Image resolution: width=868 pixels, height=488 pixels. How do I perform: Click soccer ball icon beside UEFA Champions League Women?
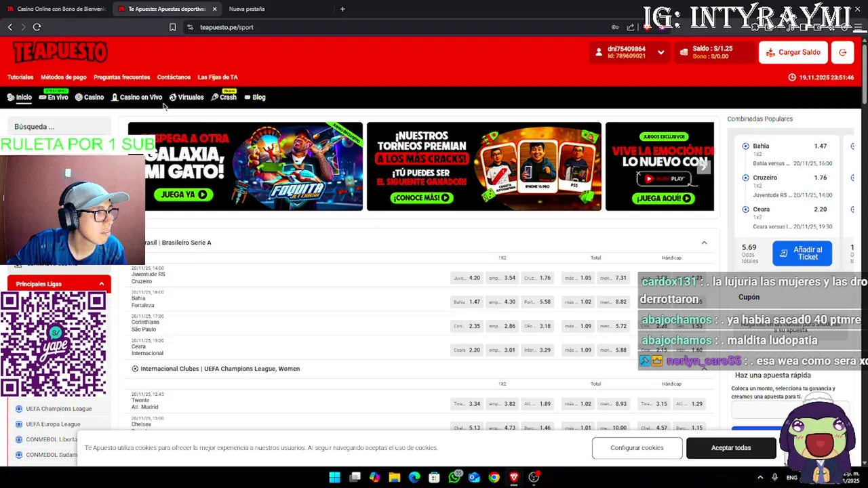coord(135,369)
